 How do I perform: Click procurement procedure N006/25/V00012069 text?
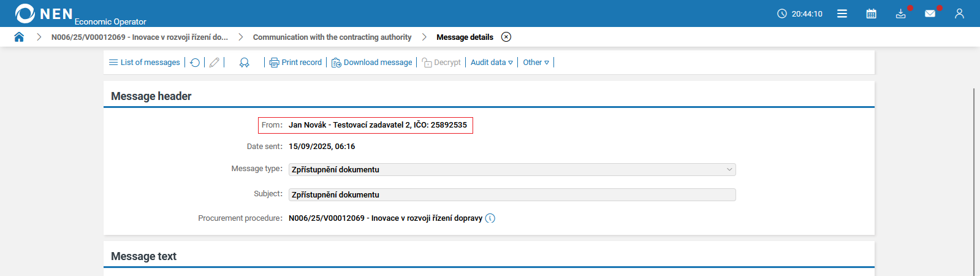pyautogui.click(x=386, y=218)
